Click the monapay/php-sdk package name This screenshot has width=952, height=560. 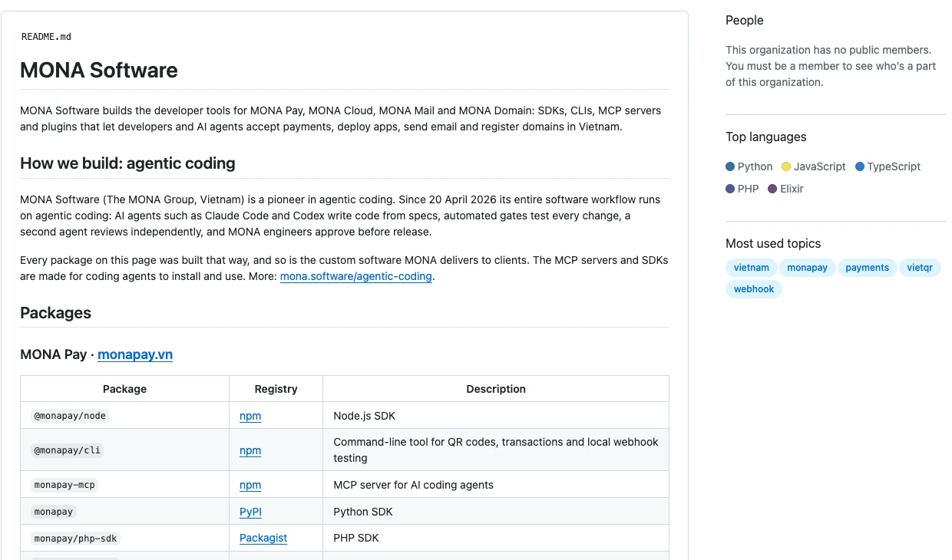76,539
